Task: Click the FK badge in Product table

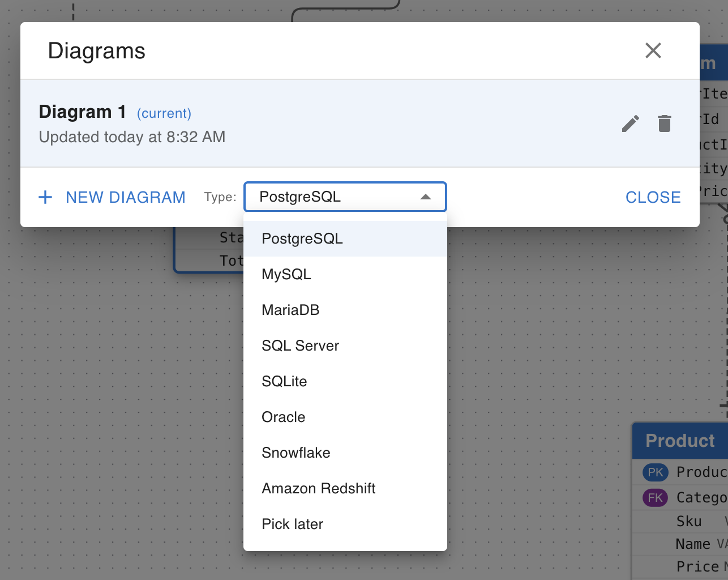Action: 656,498
